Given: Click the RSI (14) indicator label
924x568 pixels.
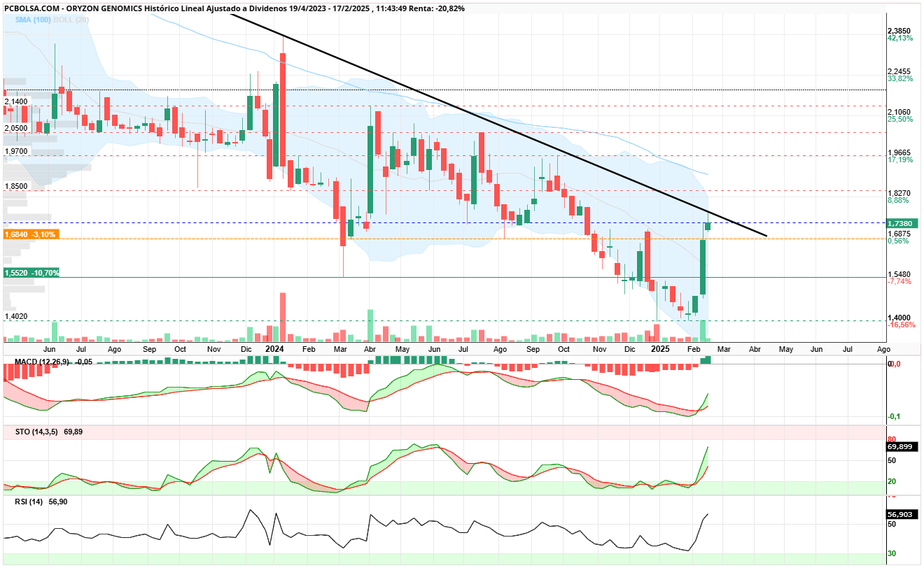Looking at the screenshot, I should 28,502.
